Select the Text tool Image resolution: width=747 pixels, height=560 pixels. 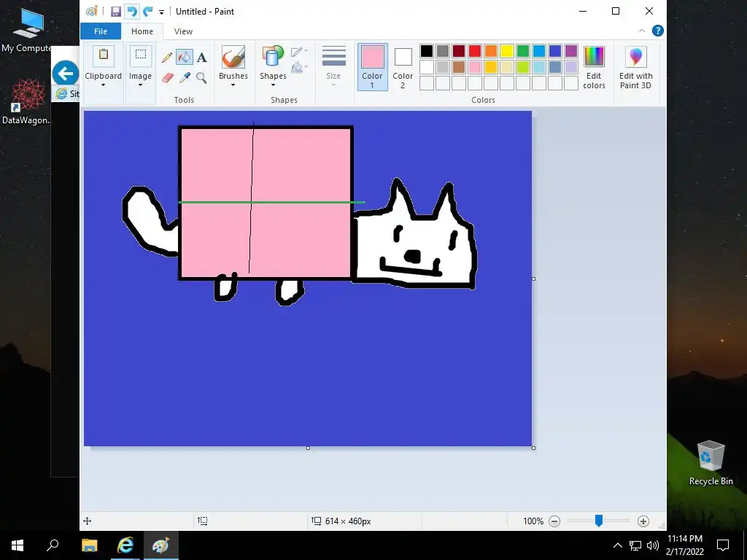[202, 58]
